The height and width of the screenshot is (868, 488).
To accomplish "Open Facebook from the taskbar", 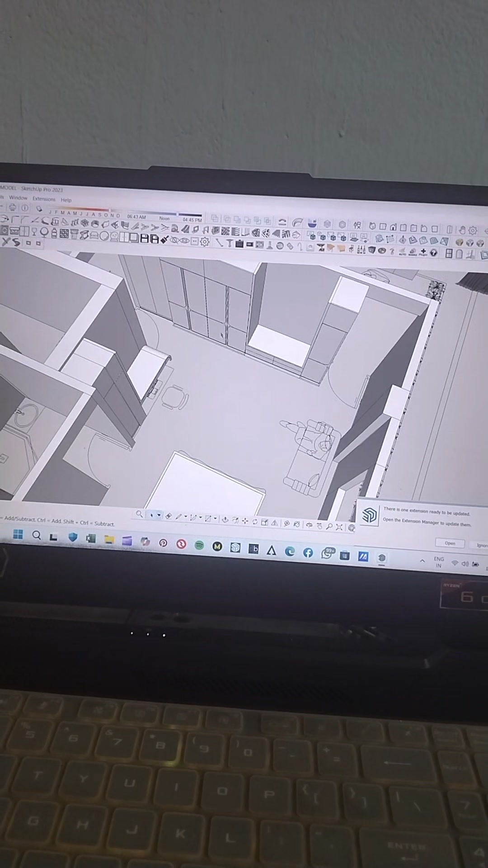I will click(308, 552).
